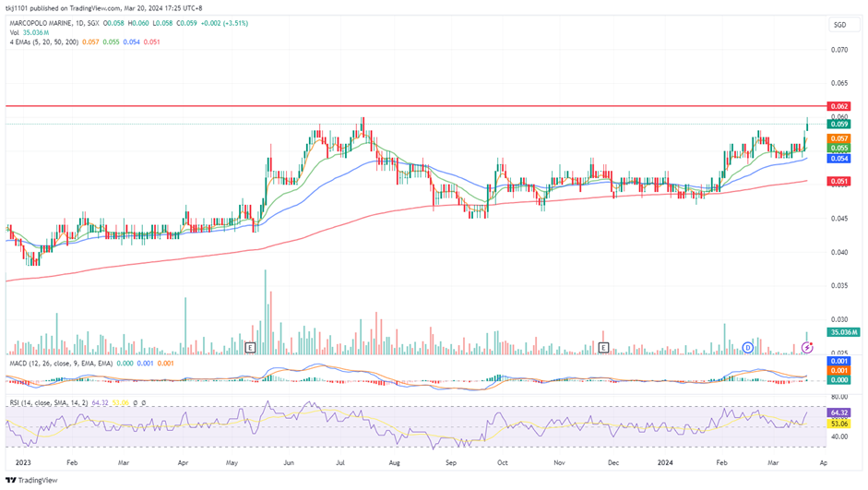The height and width of the screenshot is (490, 868).
Task: Click the 80.00 RSI axis tick
Action: tap(839, 397)
